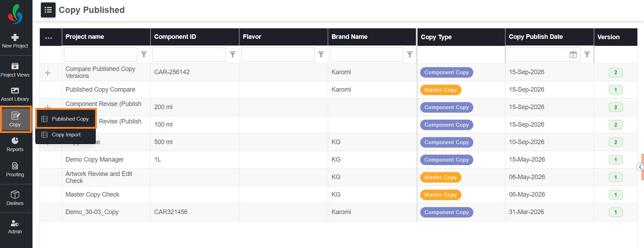The height and width of the screenshot is (248, 644).
Task: Collapse the side panel with the arrow handle
Action: pos(640,167)
